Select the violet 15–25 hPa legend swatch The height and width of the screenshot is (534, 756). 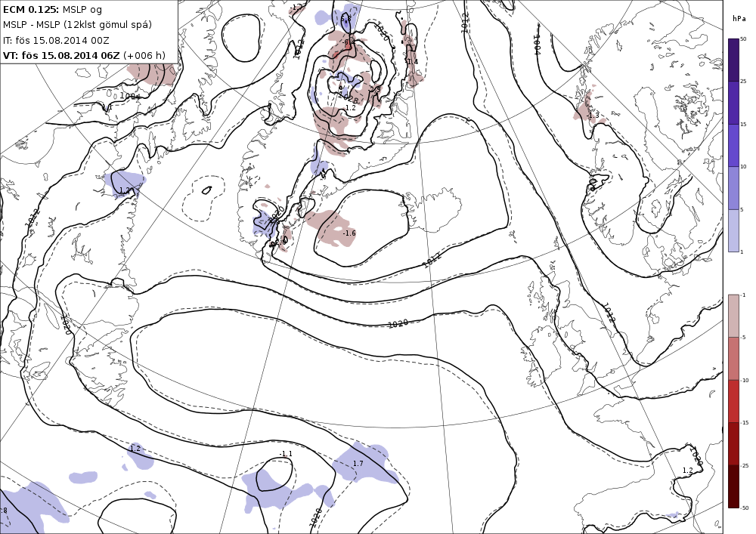[733, 103]
